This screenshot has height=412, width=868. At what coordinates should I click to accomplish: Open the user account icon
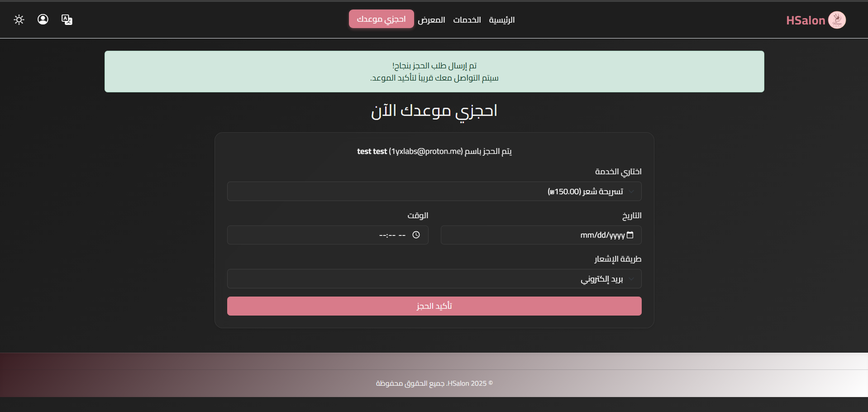click(x=43, y=19)
